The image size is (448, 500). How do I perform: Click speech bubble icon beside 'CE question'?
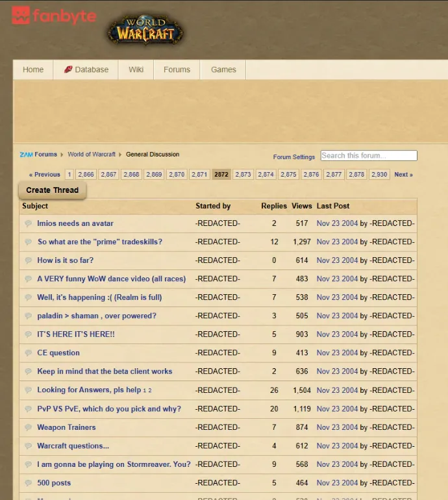[29, 353]
